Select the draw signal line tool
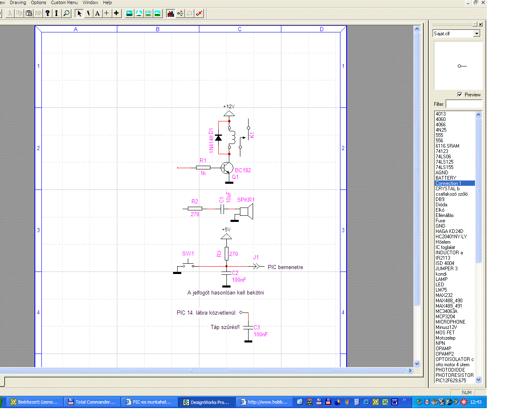 pos(88,14)
